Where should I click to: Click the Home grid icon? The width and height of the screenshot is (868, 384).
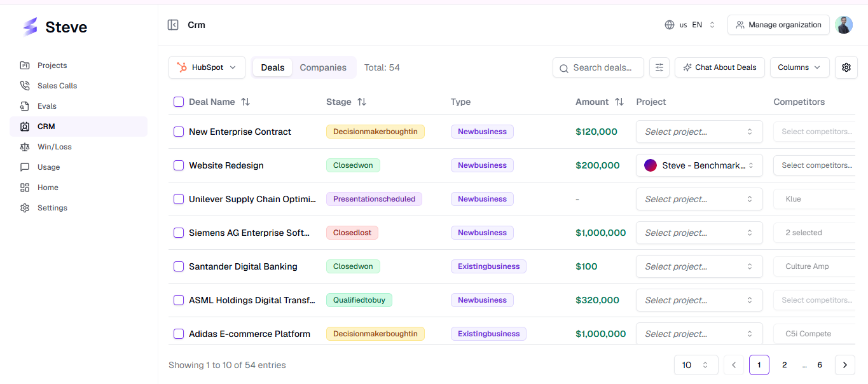pyautogui.click(x=25, y=188)
